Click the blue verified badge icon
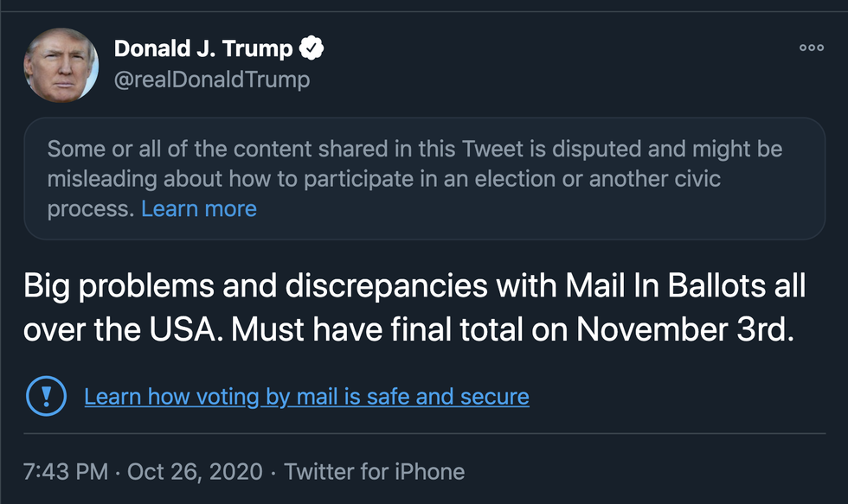 [312, 49]
